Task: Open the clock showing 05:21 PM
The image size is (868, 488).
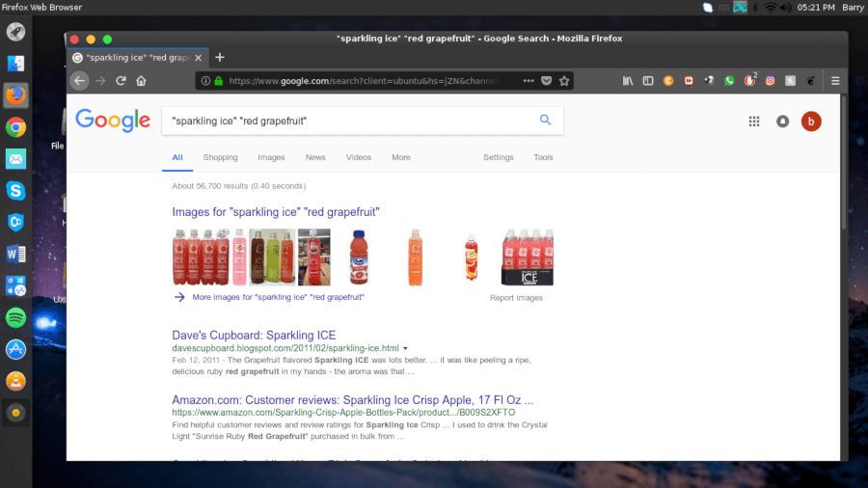Action: [816, 7]
